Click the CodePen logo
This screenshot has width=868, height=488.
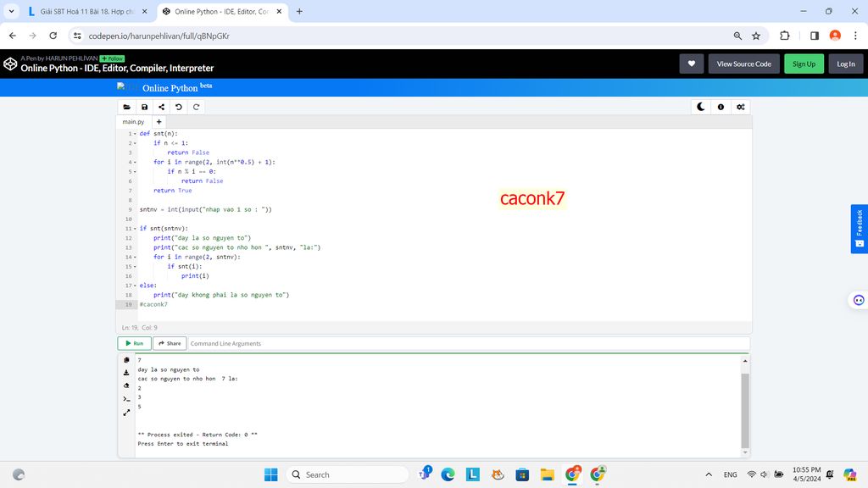pos(10,64)
